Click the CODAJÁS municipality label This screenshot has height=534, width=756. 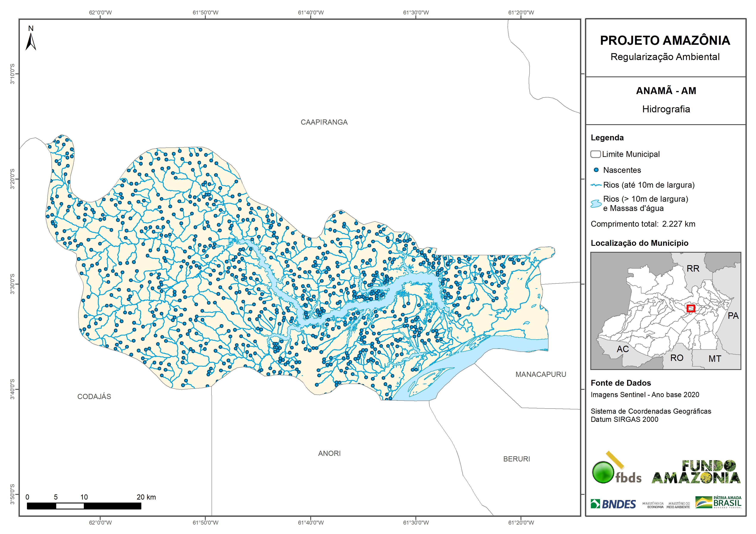(94, 396)
